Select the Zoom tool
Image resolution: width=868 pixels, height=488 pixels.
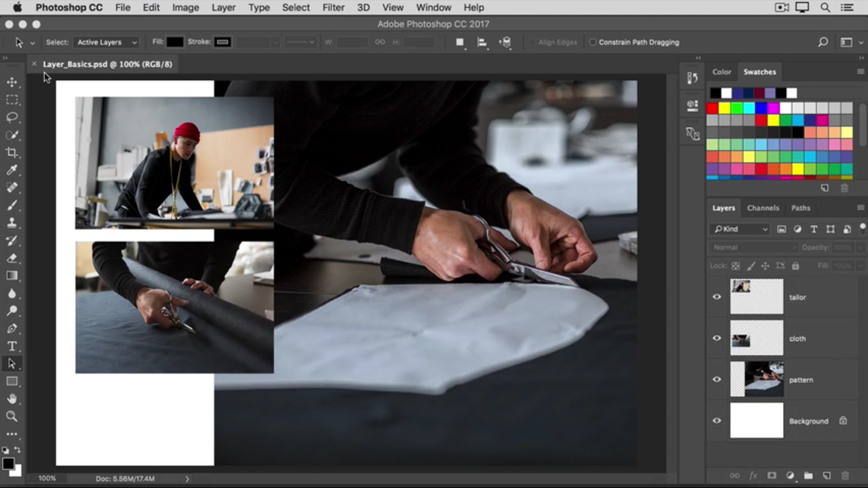(x=12, y=416)
